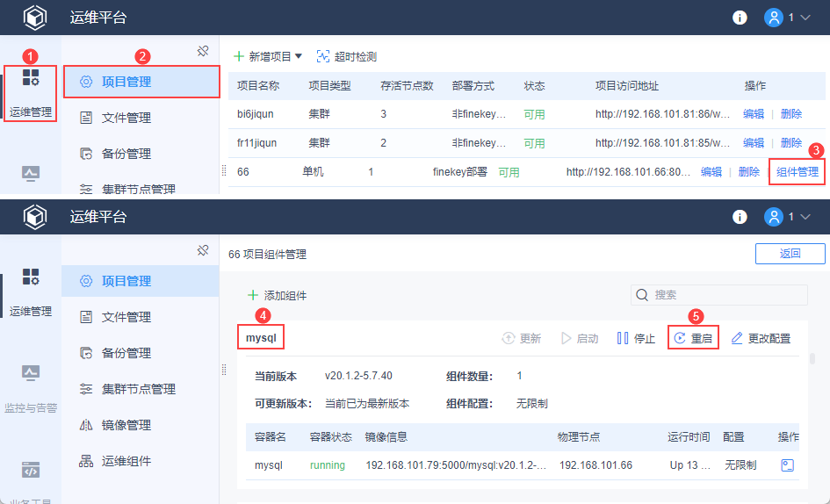Click 重启 to restart mysql component

[694, 338]
